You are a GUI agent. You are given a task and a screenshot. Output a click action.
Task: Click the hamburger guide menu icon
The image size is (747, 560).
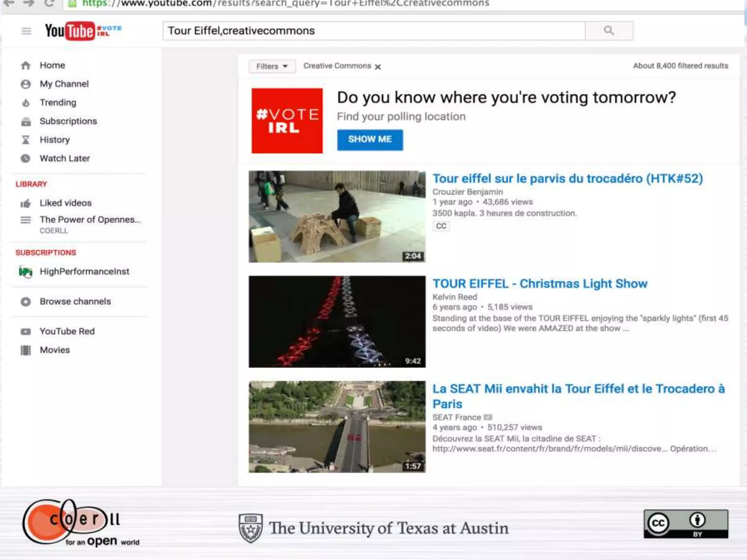tap(26, 31)
